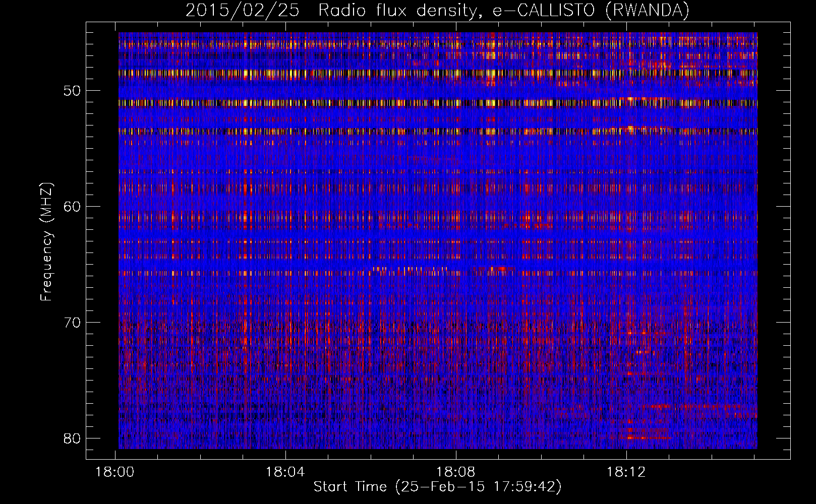Click the yellow-red band near 53.5 MHz
816x504 pixels.
pos(353,131)
